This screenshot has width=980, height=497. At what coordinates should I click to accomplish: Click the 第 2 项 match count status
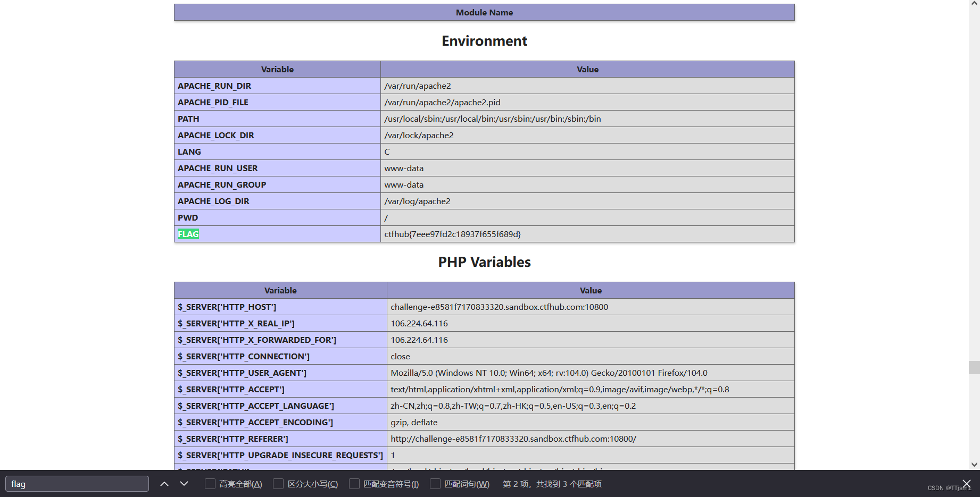coord(552,484)
